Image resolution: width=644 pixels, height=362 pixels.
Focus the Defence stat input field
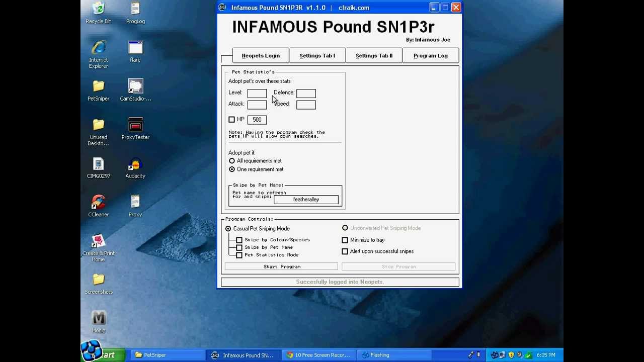pos(306,93)
